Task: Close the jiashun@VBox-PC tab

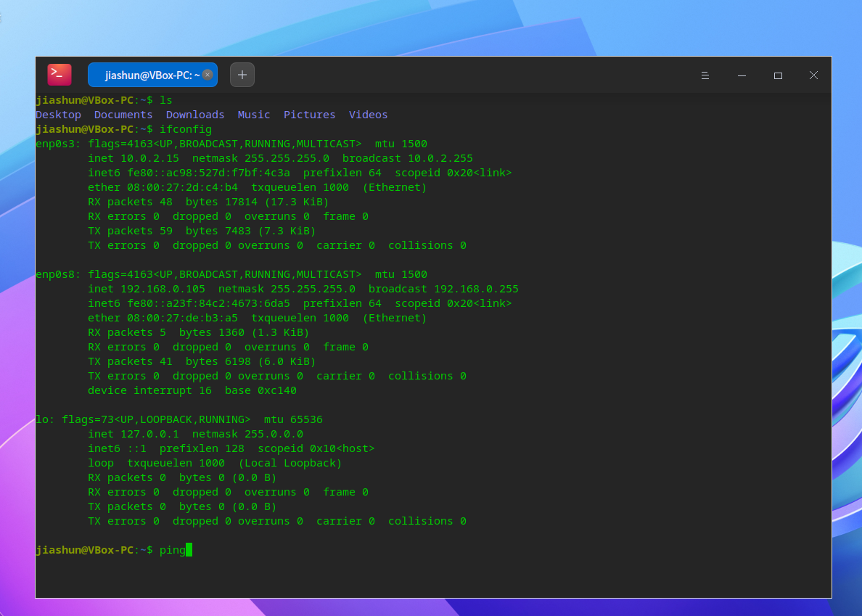Action: (x=208, y=75)
